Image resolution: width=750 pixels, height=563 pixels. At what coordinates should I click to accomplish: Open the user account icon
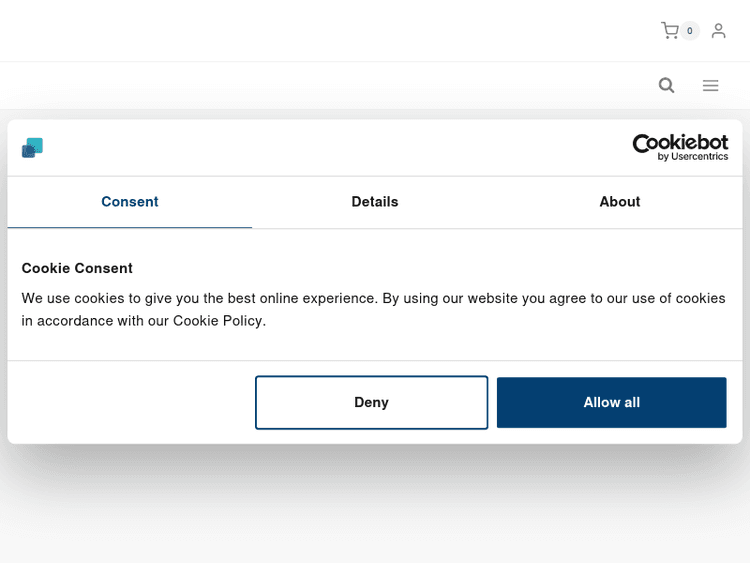click(x=718, y=31)
